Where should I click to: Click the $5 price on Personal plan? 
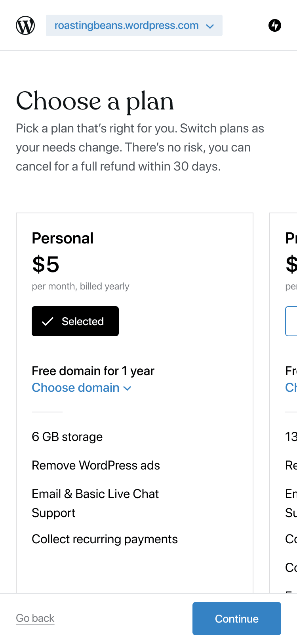[46, 264]
